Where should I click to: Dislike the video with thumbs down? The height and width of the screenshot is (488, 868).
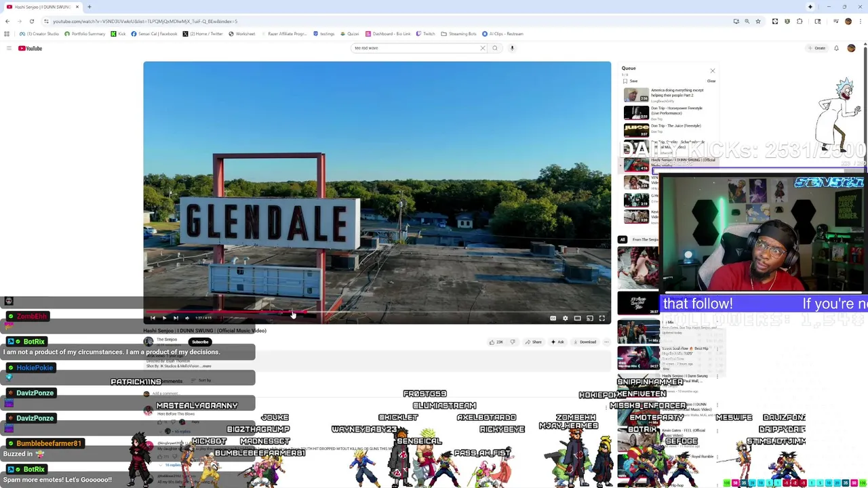point(513,342)
